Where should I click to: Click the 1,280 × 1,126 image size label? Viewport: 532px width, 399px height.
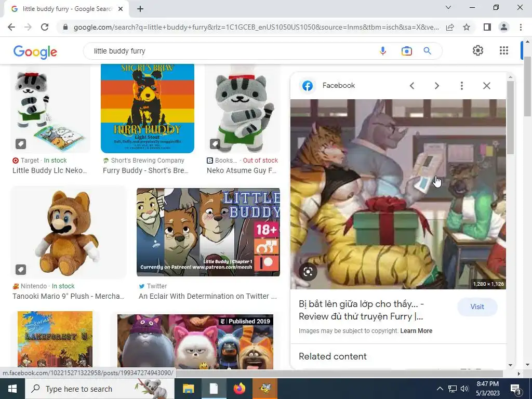pos(488,284)
